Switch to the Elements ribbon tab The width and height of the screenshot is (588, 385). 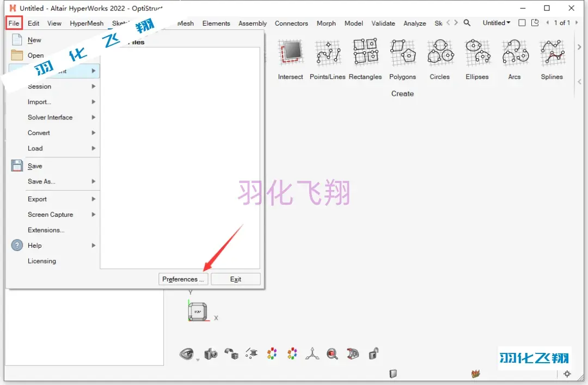pyautogui.click(x=216, y=23)
